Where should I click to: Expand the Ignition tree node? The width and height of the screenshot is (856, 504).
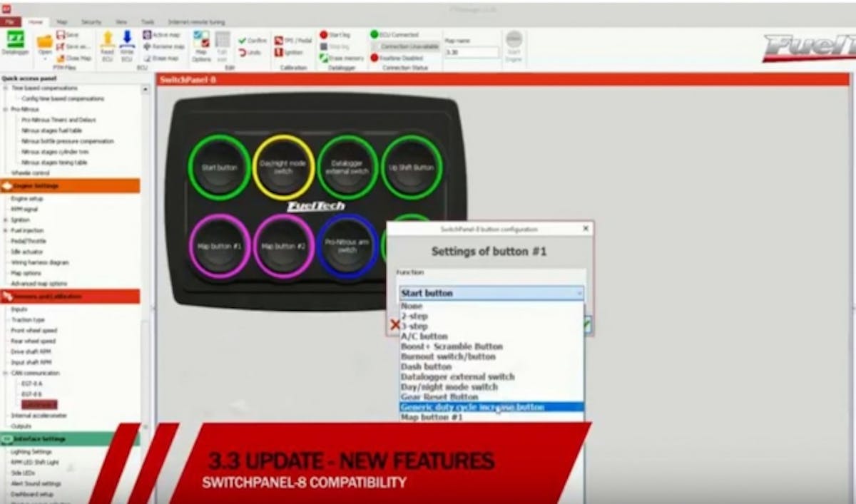click(6, 220)
